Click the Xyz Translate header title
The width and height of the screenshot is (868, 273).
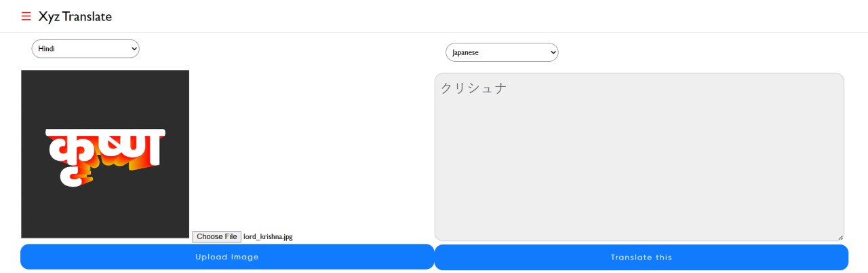point(75,16)
